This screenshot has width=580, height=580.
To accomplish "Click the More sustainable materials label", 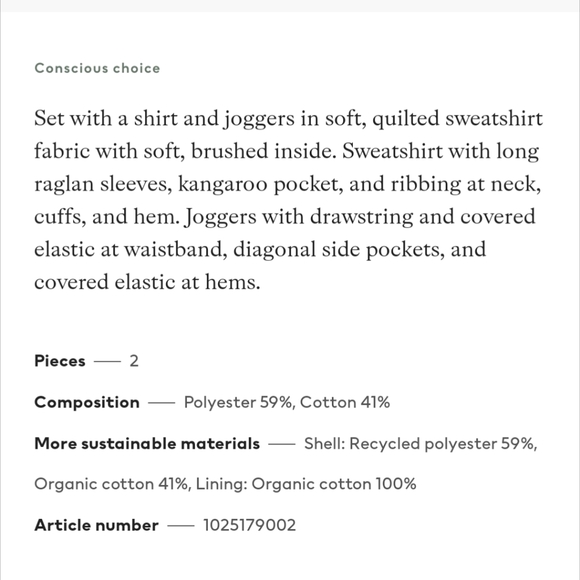I will click(147, 444).
